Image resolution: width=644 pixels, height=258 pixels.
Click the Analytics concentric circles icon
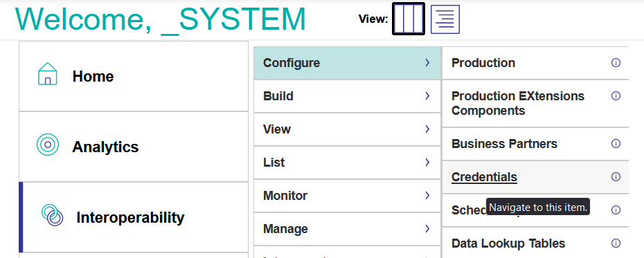[x=48, y=145]
